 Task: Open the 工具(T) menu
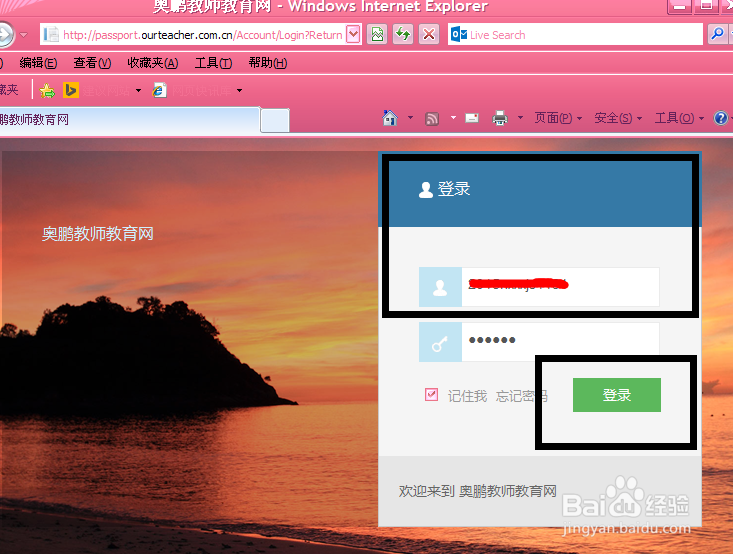(x=214, y=63)
